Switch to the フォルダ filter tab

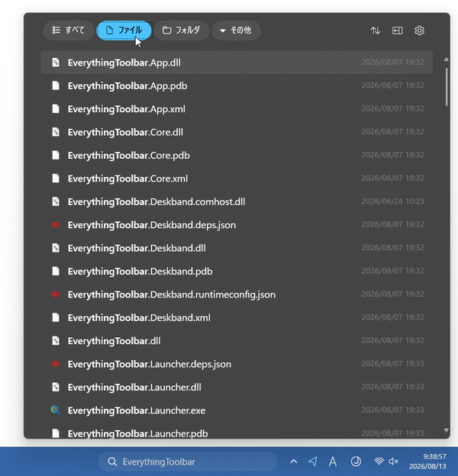click(x=182, y=31)
